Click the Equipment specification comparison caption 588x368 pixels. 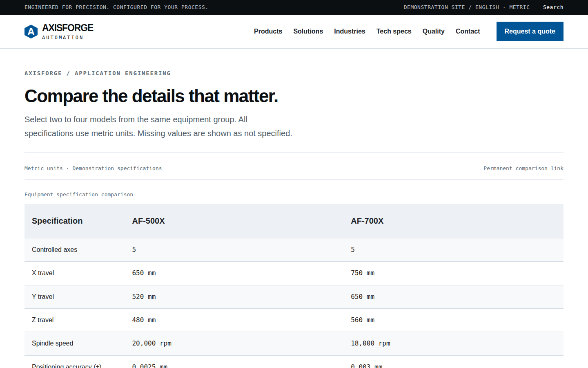[79, 195]
